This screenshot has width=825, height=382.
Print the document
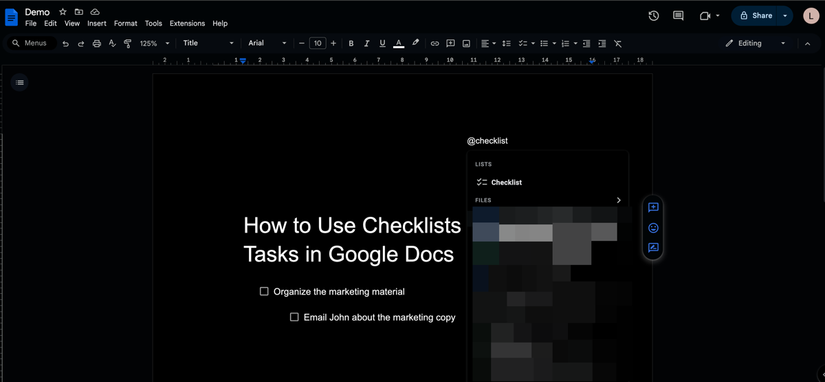point(97,44)
